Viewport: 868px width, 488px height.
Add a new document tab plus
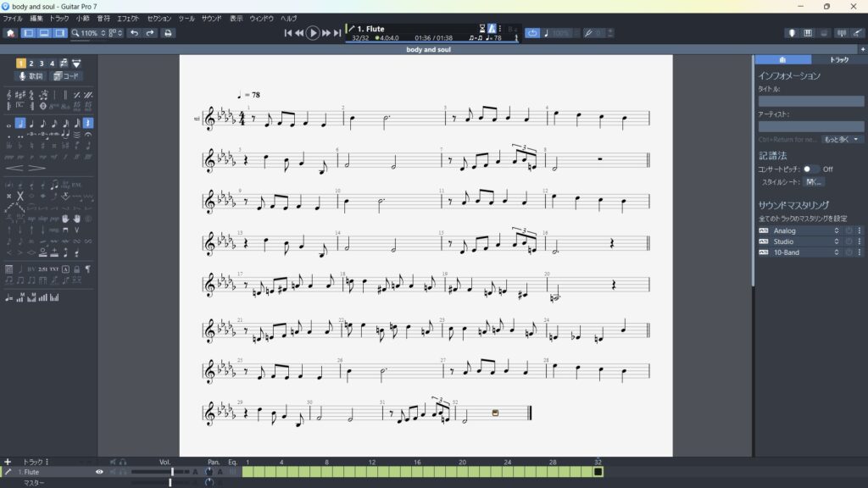tap(862, 49)
